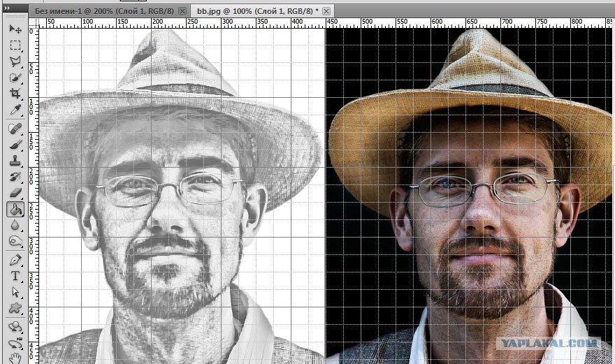Select the Eraser tool
The width and height of the screenshot is (615, 364).
[15, 193]
